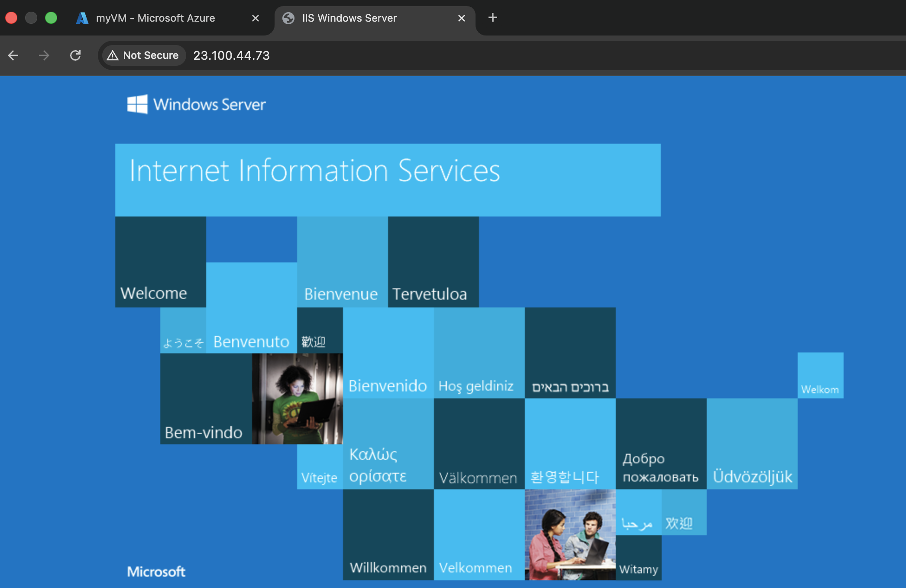Click the forward navigation arrow

[x=44, y=55]
